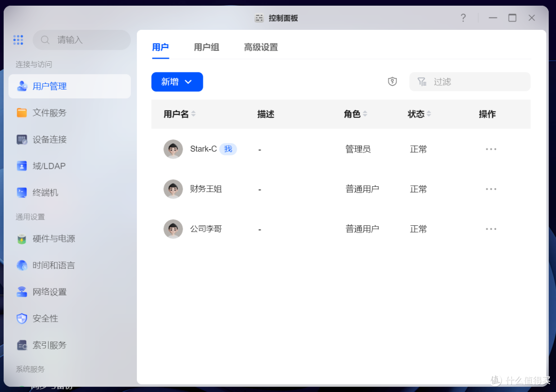556x392 pixels.
Task: Open more actions for 公司李哥
Action: [x=491, y=229]
